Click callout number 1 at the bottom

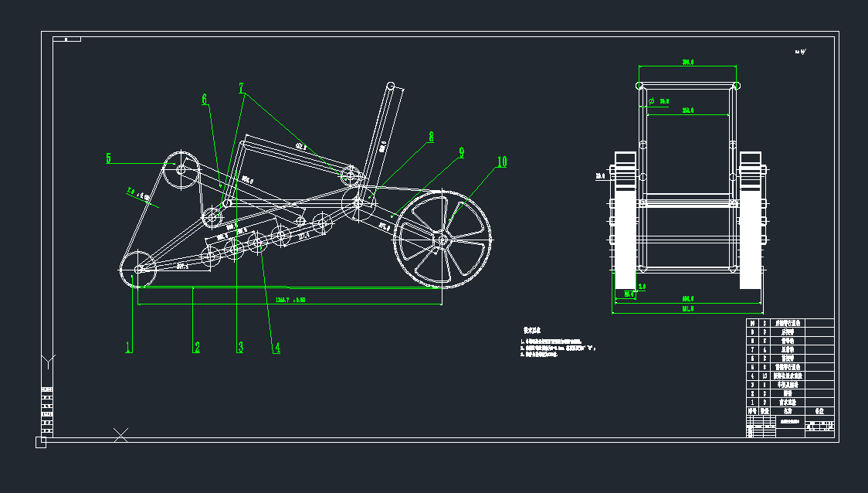click(128, 348)
